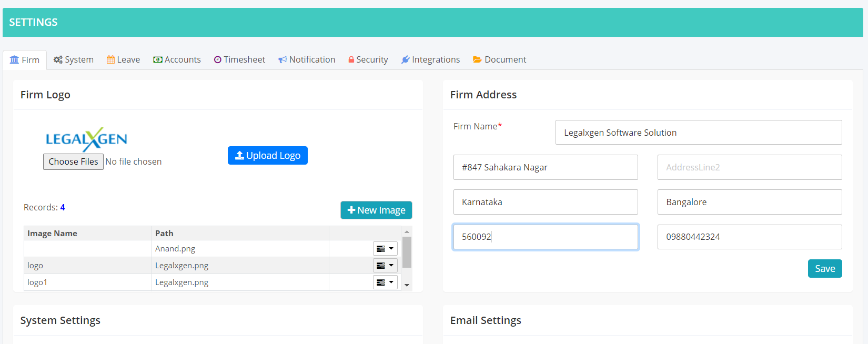Click the phone number field 09880442324
Viewport: 868px width, 344px height.
pyautogui.click(x=749, y=237)
